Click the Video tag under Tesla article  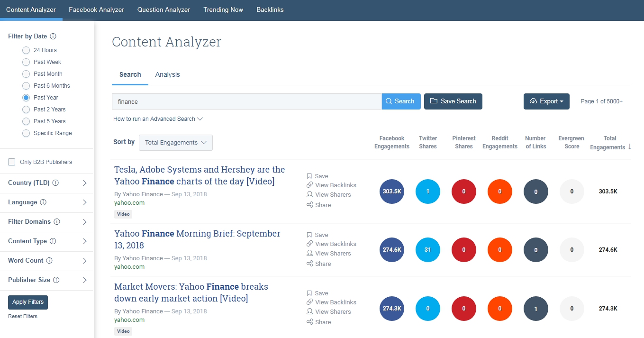[123, 214]
